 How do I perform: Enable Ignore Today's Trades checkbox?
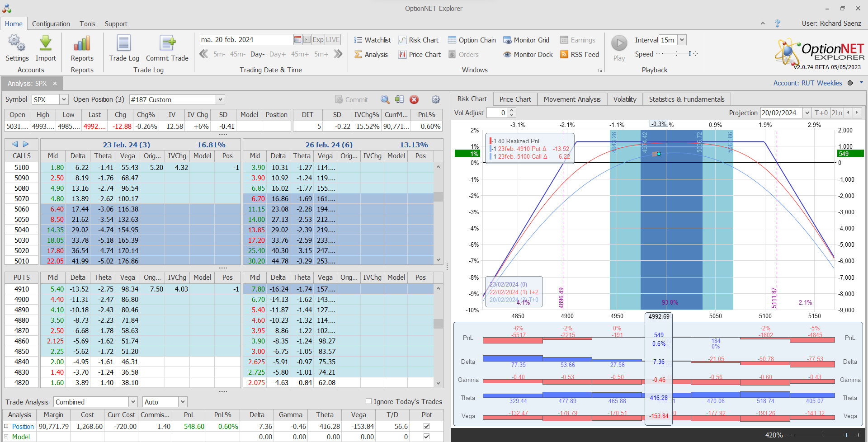[x=369, y=401]
